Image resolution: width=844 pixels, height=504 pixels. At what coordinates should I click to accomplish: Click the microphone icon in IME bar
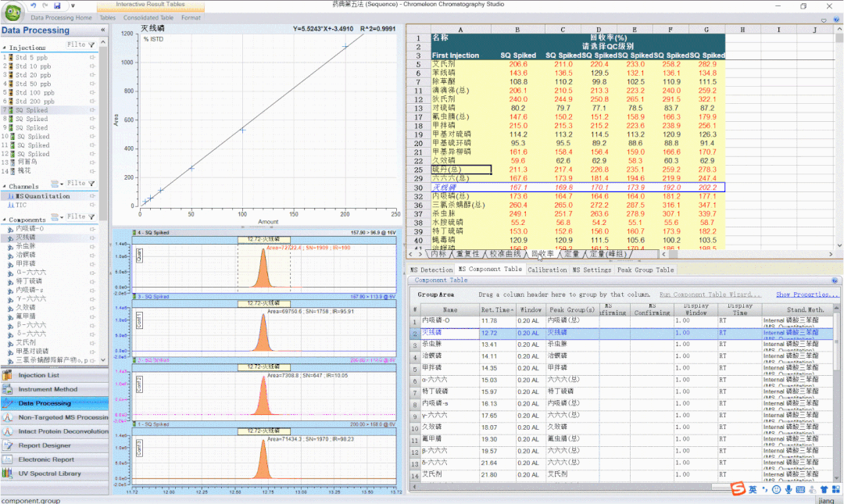[x=789, y=489]
